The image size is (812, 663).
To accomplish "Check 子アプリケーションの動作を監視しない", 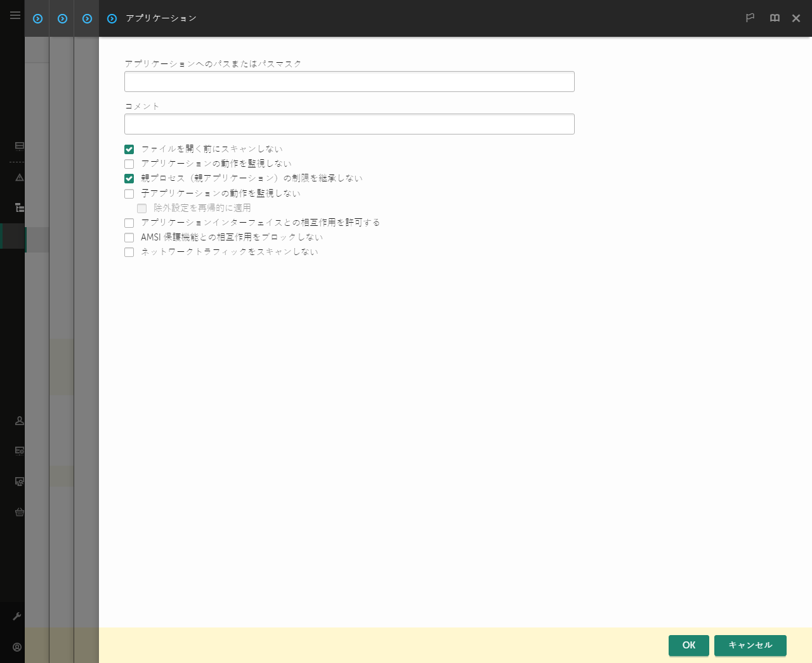I will point(129,194).
